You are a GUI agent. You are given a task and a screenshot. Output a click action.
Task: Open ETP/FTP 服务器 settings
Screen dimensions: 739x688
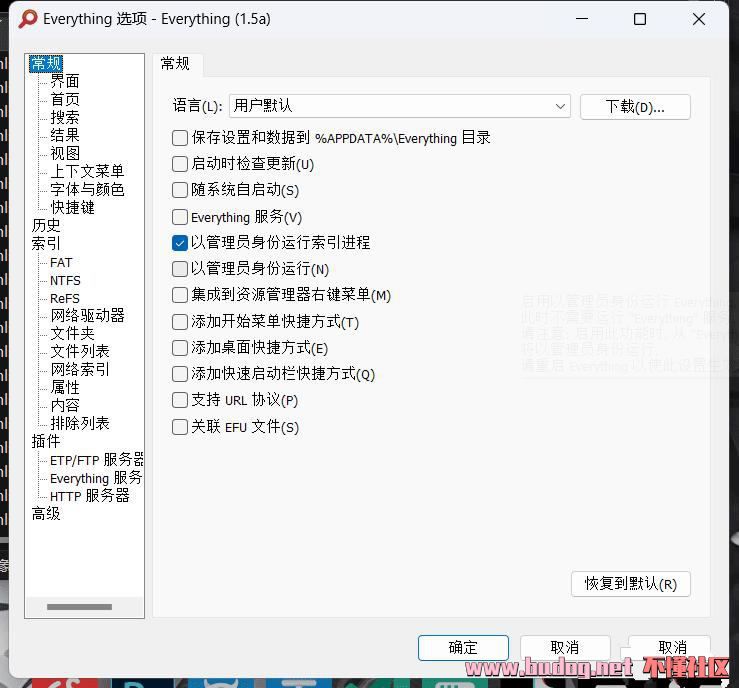pos(96,459)
